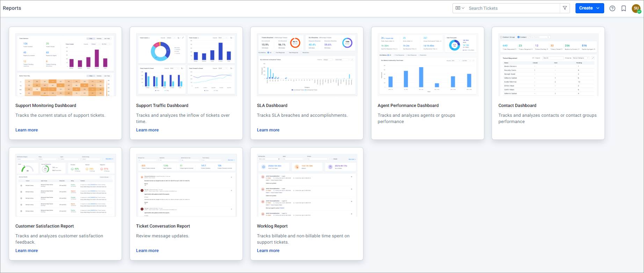Click Learn more under Support Monitoring Dashboard

pos(27,130)
